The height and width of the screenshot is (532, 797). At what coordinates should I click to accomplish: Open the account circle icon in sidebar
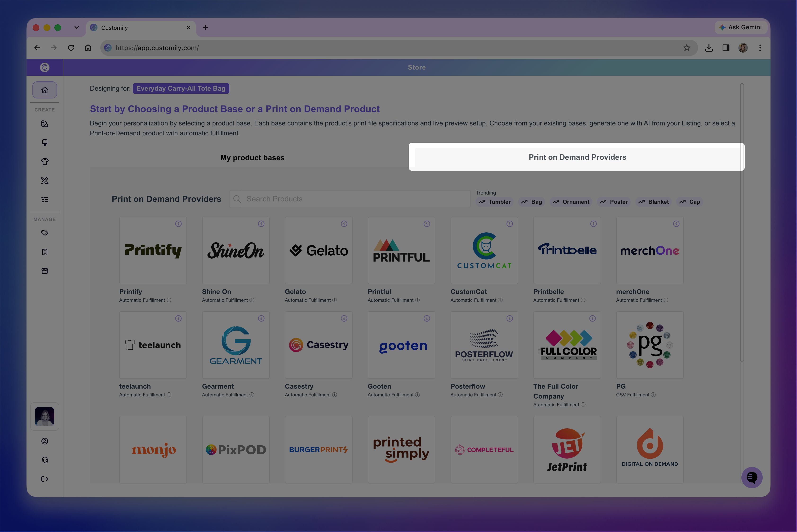44,441
